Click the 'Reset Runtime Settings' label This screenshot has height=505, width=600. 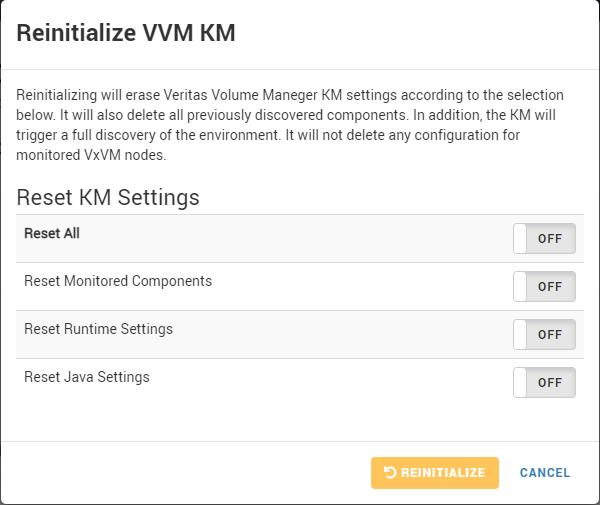(x=98, y=329)
